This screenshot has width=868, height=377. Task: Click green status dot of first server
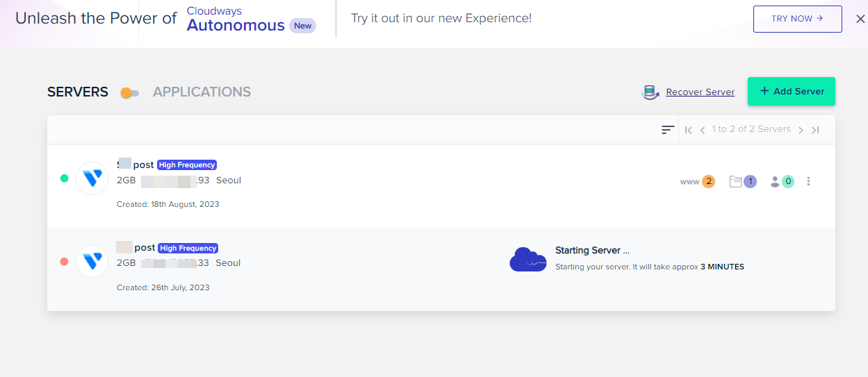pyautogui.click(x=64, y=178)
